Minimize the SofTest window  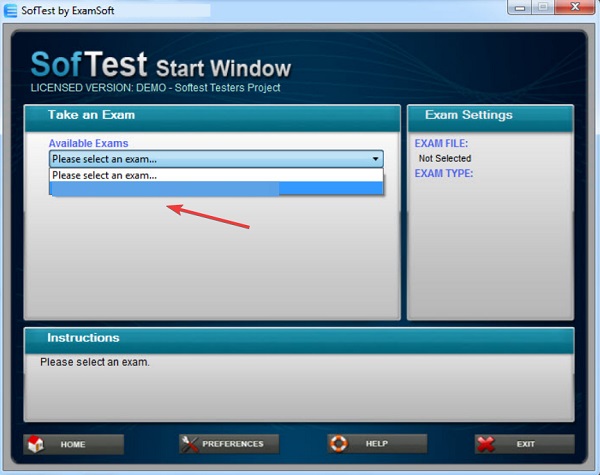pos(520,7)
